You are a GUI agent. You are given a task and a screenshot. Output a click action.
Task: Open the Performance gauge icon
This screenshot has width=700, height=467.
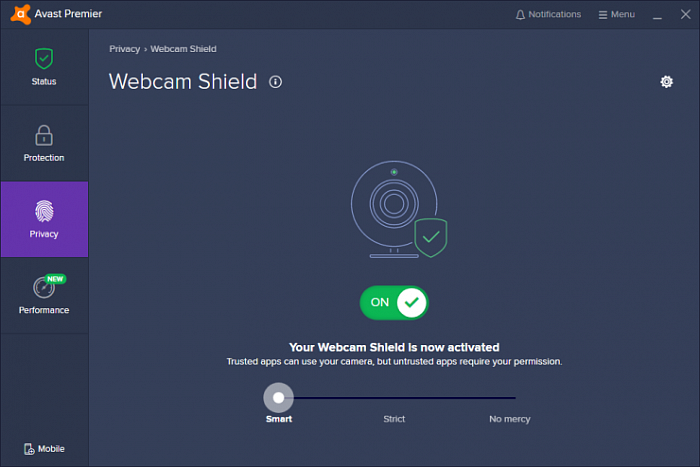43,287
